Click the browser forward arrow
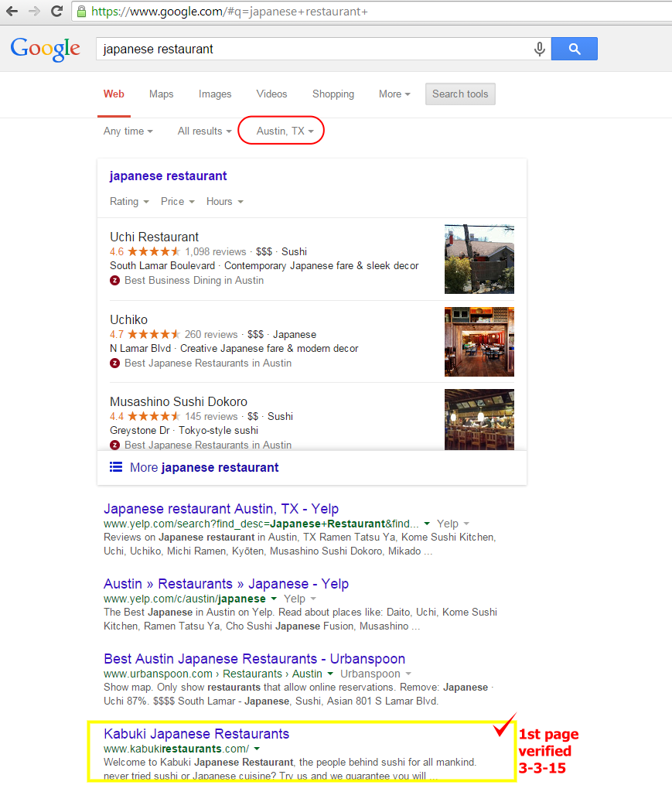This screenshot has height=785, width=672. click(x=34, y=11)
